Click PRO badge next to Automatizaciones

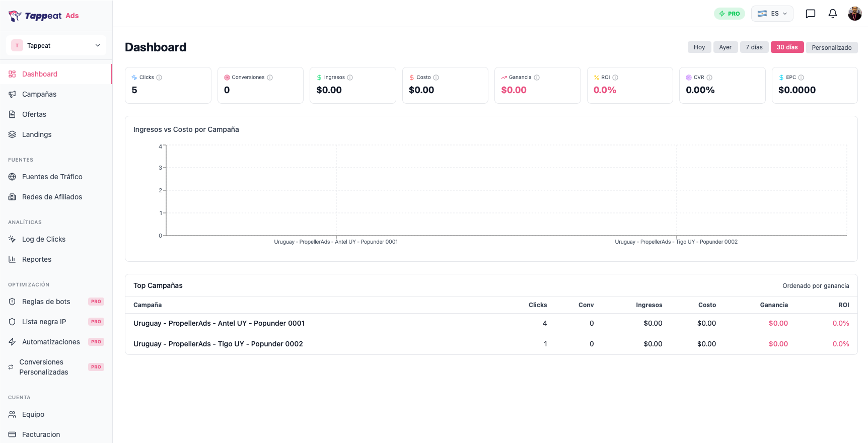tap(96, 342)
